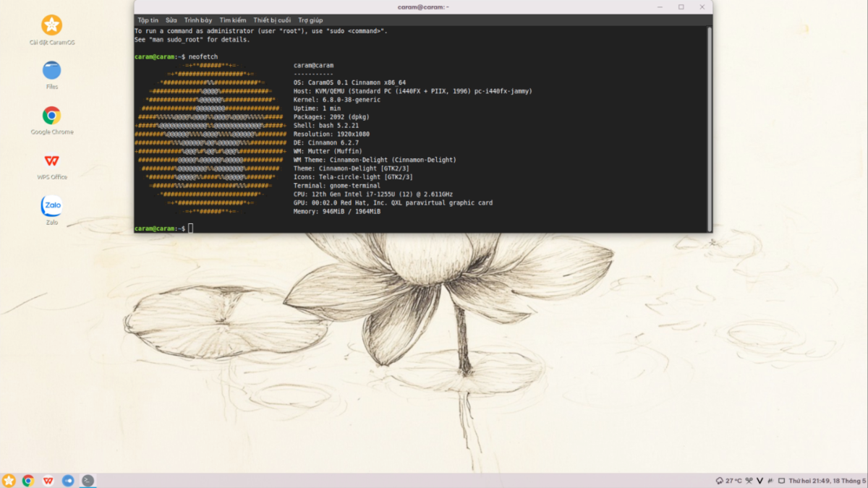868x488 pixels.
Task: Click the blue toggle icon in taskbar
Action: (x=68, y=481)
